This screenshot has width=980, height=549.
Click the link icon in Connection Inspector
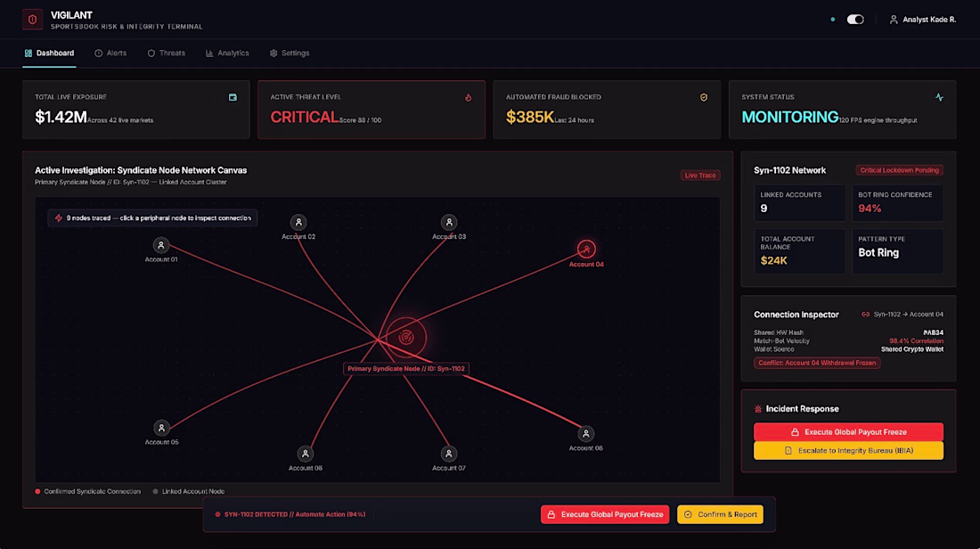866,315
